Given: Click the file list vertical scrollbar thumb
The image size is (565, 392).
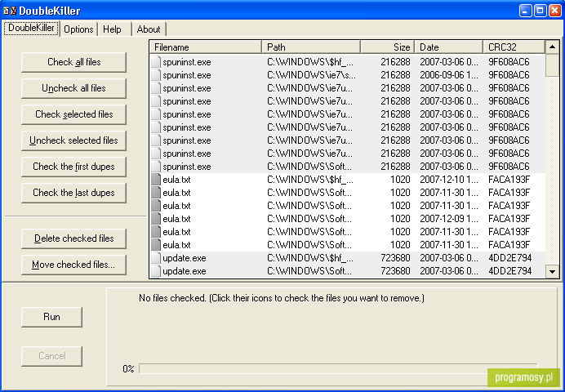Looking at the screenshot, I should tap(553, 65).
